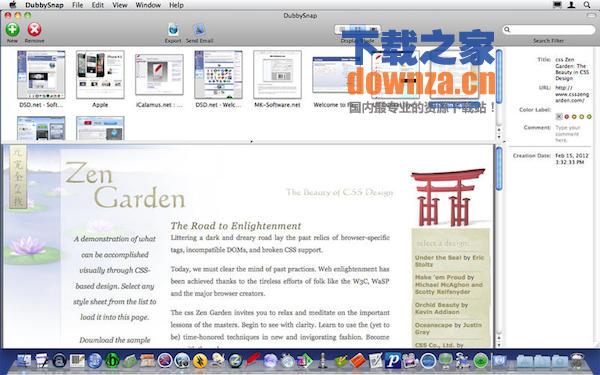This screenshot has height=375, width=600.
Task: Click the user account icon in menu bar
Action: tap(571, 5)
